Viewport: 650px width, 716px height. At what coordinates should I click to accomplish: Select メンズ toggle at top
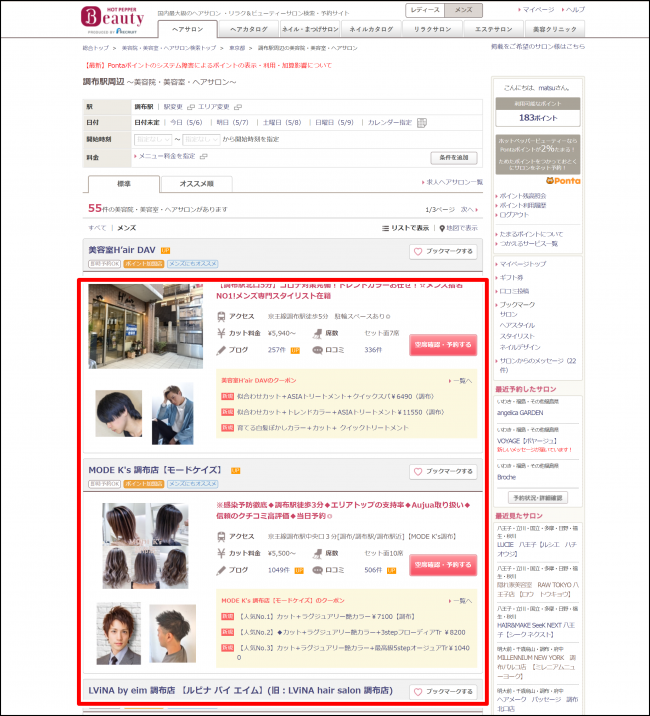click(x=463, y=10)
